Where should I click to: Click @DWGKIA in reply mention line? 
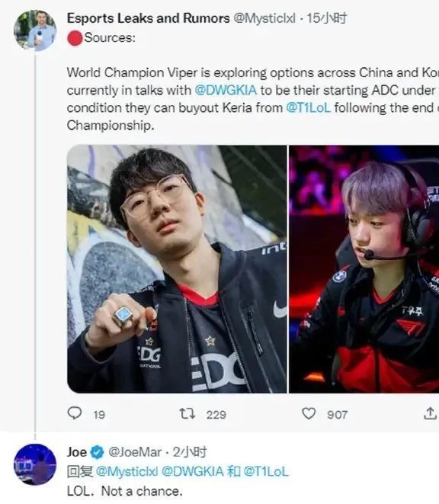tap(193, 471)
